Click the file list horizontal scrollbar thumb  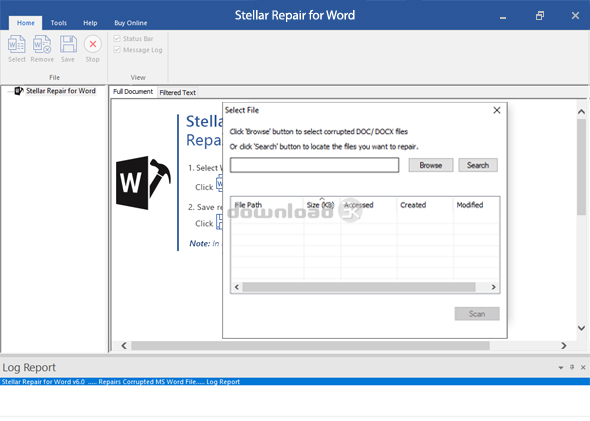(x=359, y=287)
